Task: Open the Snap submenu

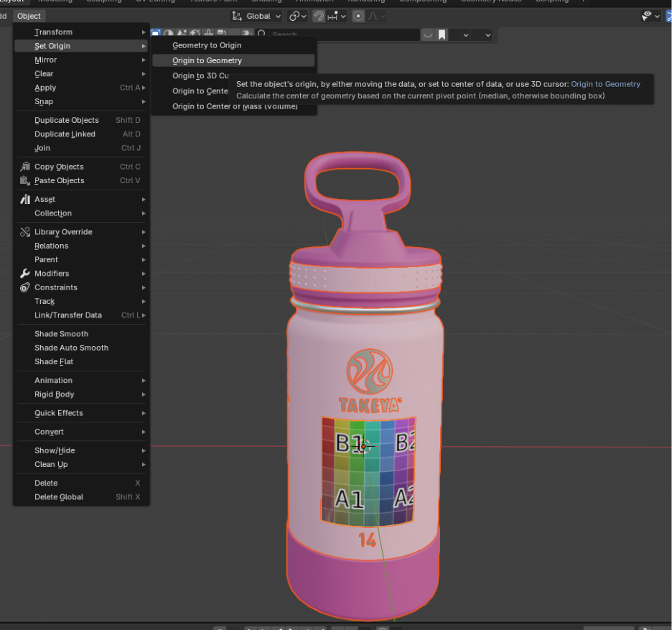Action: (x=81, y=101)
